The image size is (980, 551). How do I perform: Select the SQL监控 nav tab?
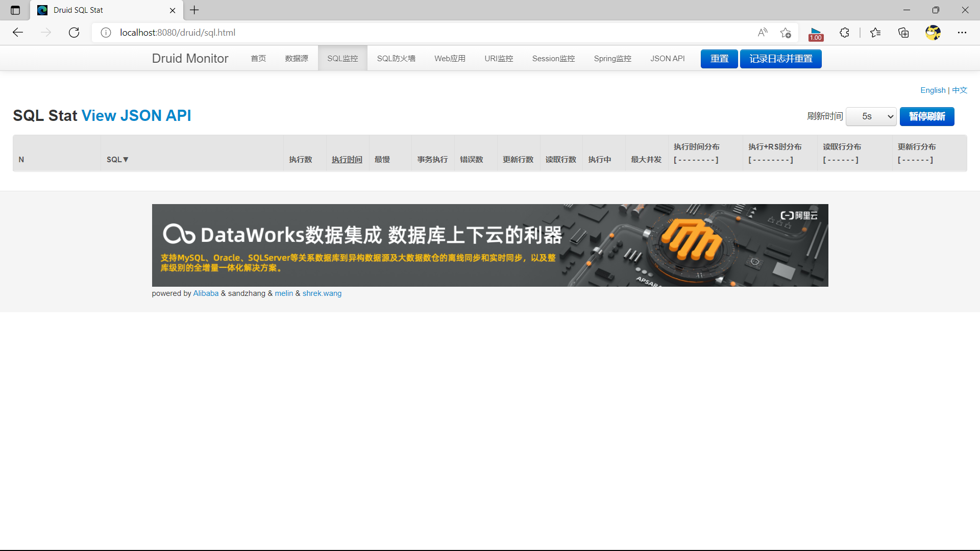pos(342,58)
